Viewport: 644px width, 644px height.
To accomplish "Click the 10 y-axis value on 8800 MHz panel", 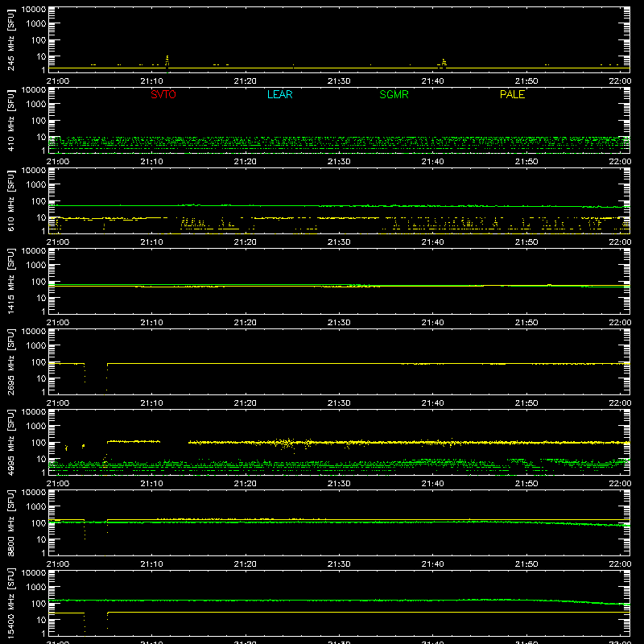I will tap(41, 539).
